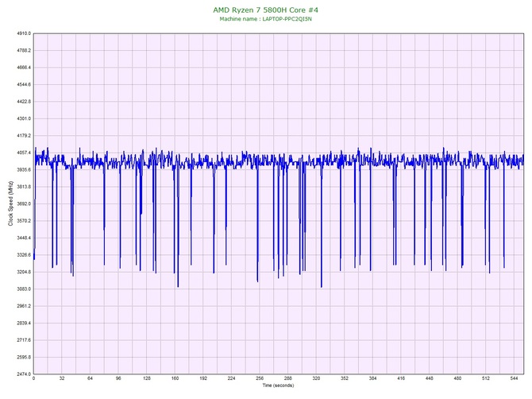Click the chart title 'AMD Ryzen 7 5800H Core #4'
The height and width of the screenshot is (399, 532).
pyautogui.click(x=266, y=10)
